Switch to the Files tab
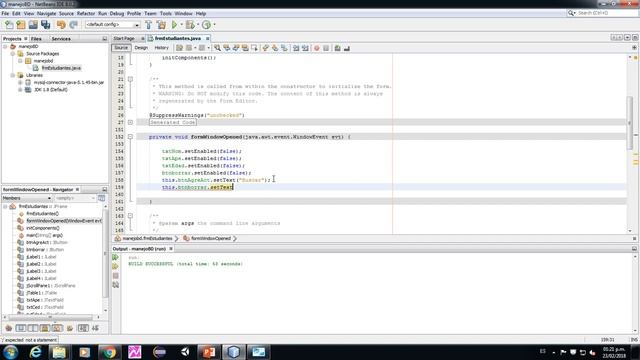 coord(36,39)
